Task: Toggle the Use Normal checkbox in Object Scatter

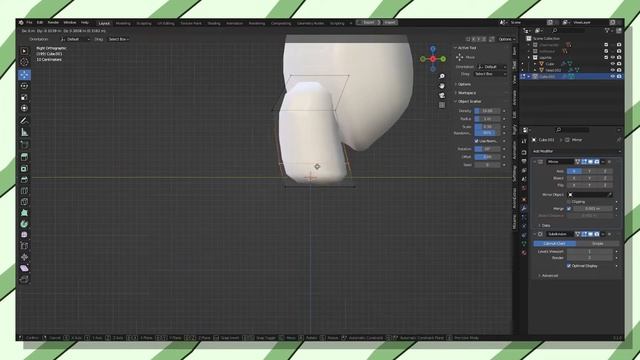Action: coord(476,141)
